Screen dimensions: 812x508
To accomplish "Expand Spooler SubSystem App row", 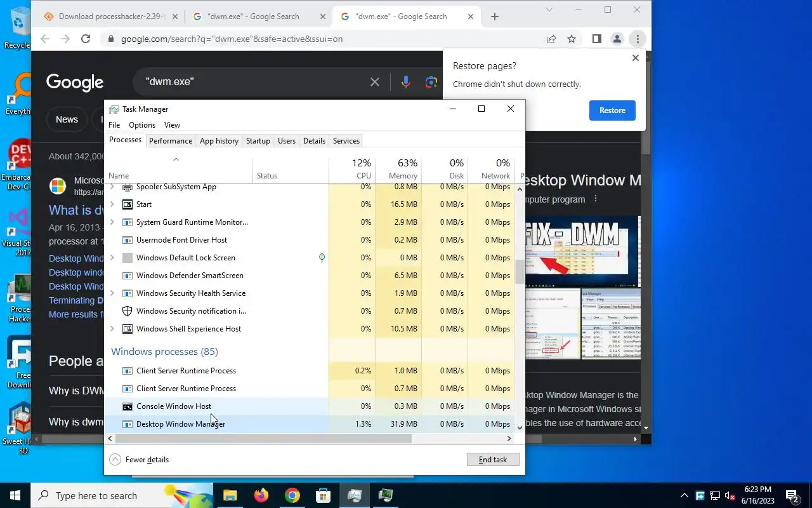I will pos(112,187).
